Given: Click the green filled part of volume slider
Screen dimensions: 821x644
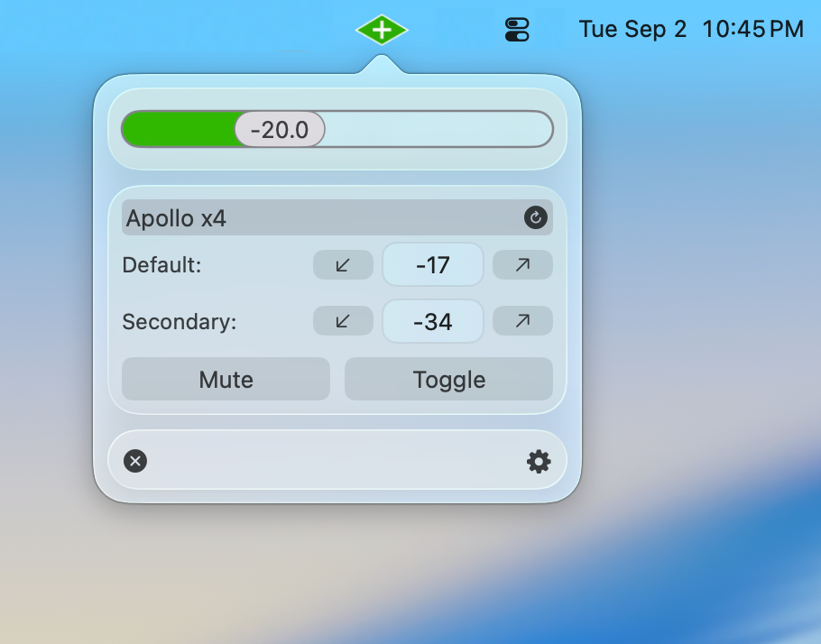Looking at the screenshot, I should pos(179,129).
